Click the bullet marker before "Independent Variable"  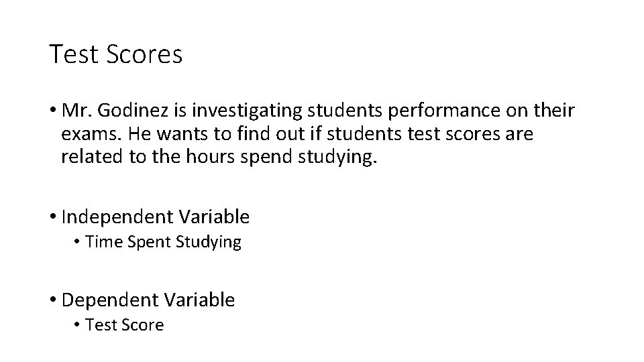pyautogui.click(x=52, y=217)
